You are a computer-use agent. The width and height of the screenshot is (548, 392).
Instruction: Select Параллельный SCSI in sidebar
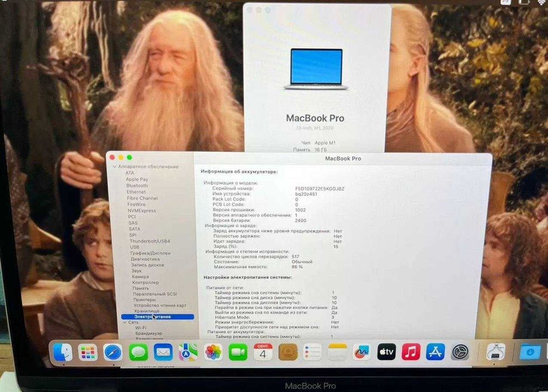click(x=155, y=294)
